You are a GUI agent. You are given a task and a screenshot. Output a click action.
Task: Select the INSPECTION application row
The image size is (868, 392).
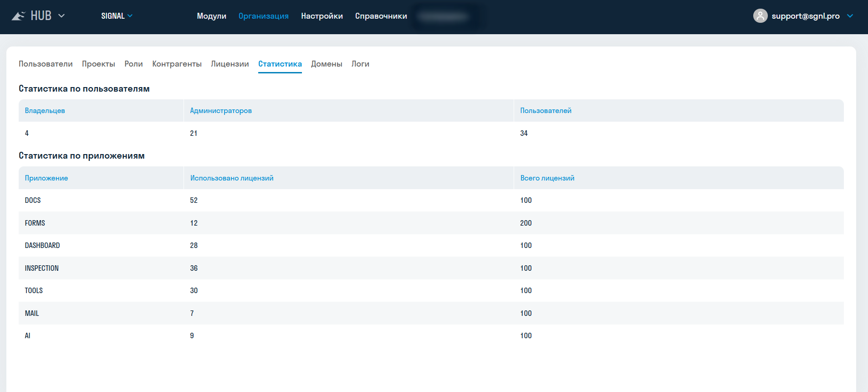pyautogui.click(x=431, y=268)
